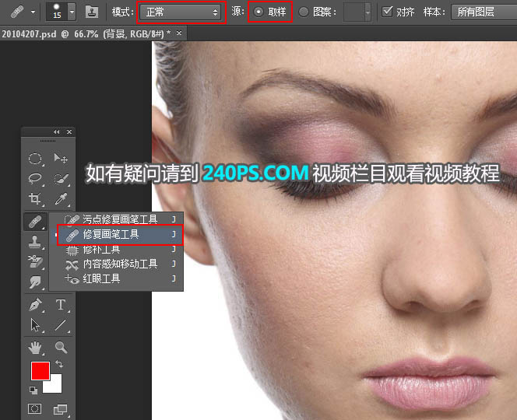The height and width of the screenshot is (420, 517).
Task: Select the Lasso tool
Action: point(35,179)
